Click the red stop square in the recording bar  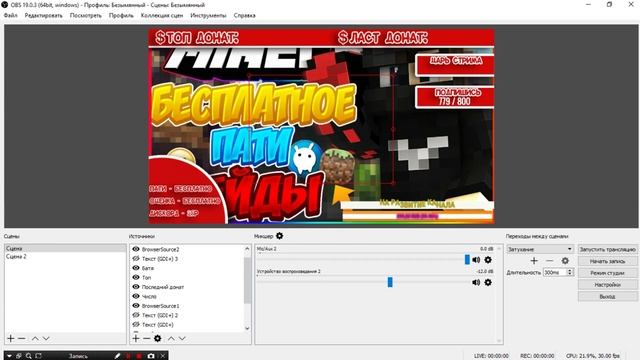[139, 356]
